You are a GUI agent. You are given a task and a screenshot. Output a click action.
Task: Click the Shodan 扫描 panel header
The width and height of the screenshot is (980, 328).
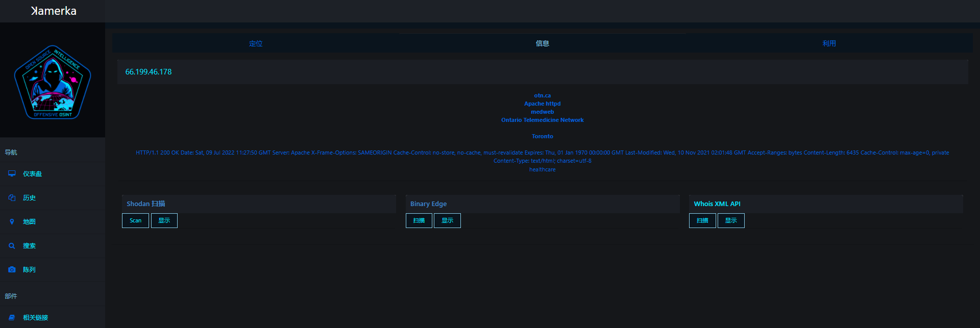tap(259, 204)
